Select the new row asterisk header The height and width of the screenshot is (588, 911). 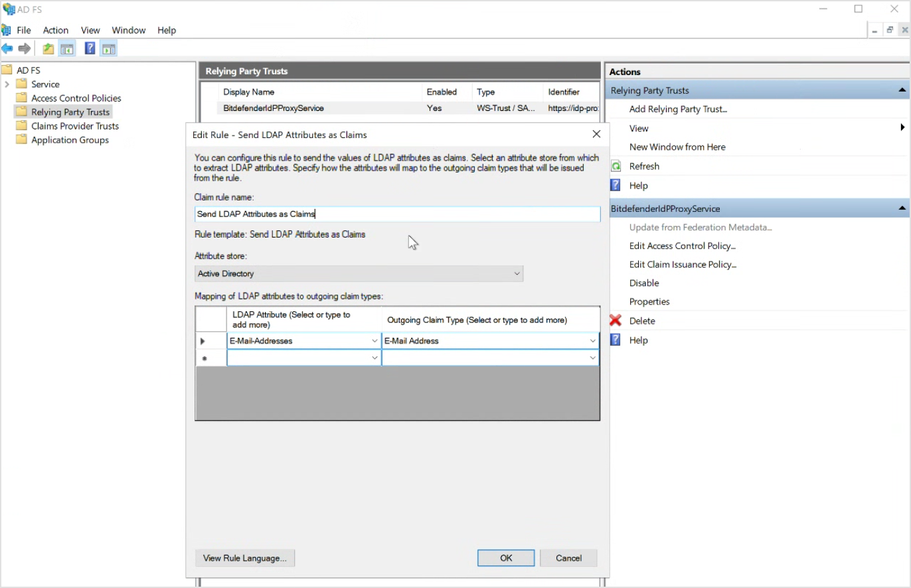click(x=210, y=358)
